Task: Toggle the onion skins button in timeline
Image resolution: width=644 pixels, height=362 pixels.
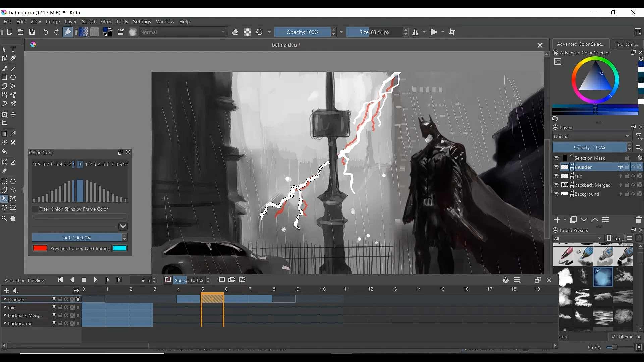Action: pyautogui.click(x=506, y=280)
